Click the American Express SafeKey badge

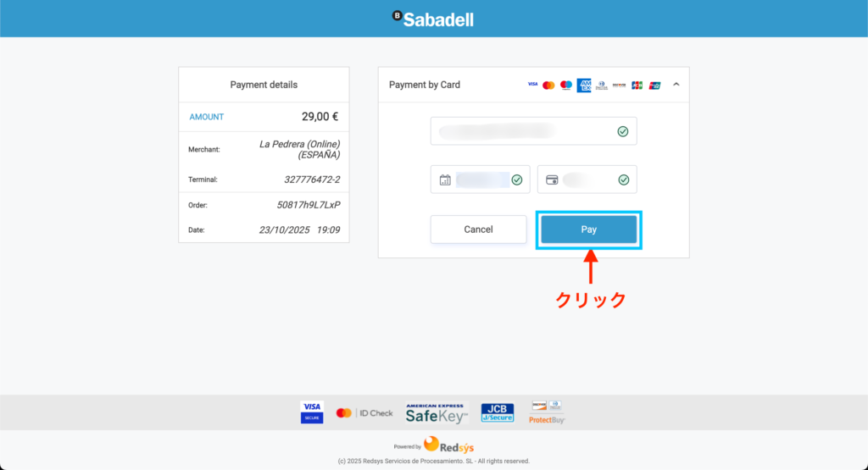pos(437,412)
